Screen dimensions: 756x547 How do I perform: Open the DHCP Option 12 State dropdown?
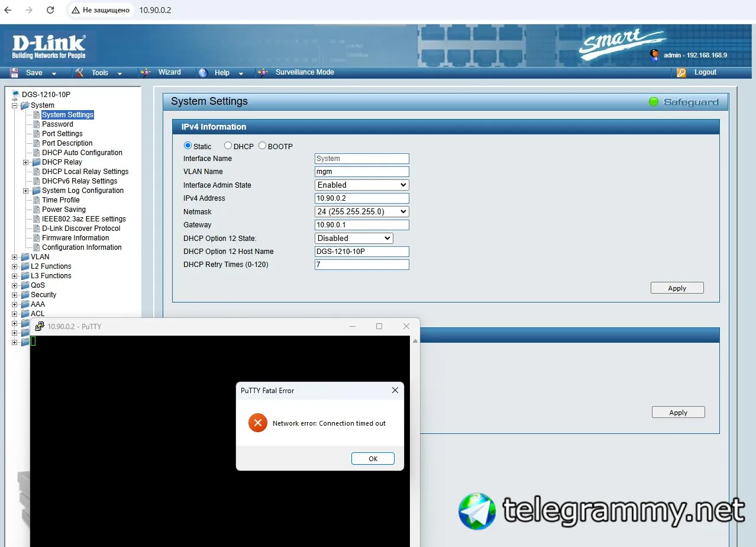pyautogui.click(x=354, y=238)
